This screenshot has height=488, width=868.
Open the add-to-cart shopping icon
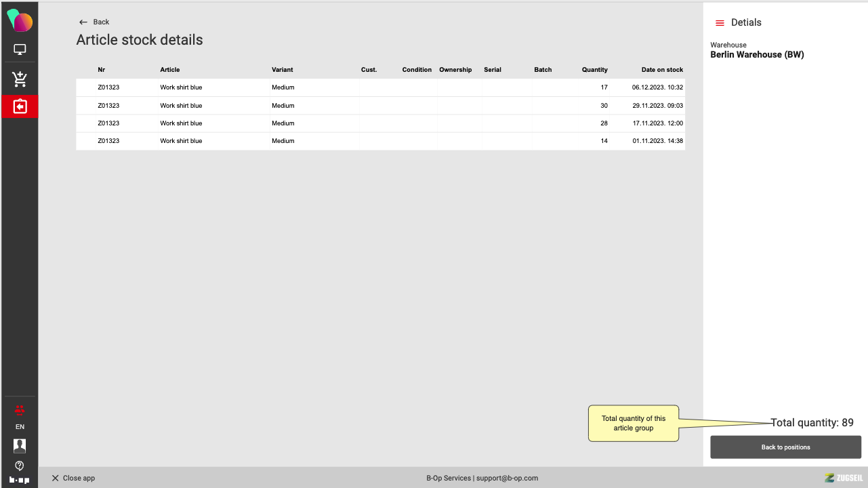pyautogui.click(x=20, y=79)
